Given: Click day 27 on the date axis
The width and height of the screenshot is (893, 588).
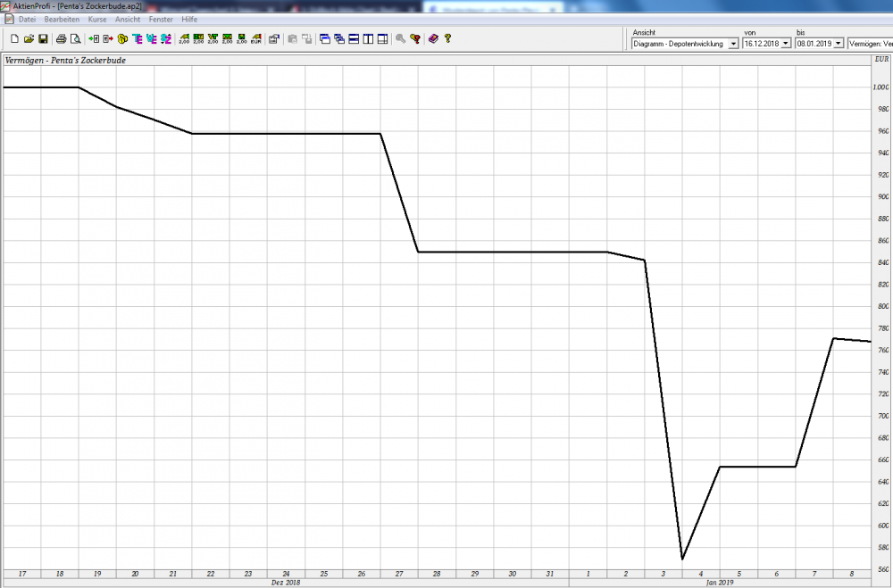Looking at the screenshot, I should click(x=399, y=574).
